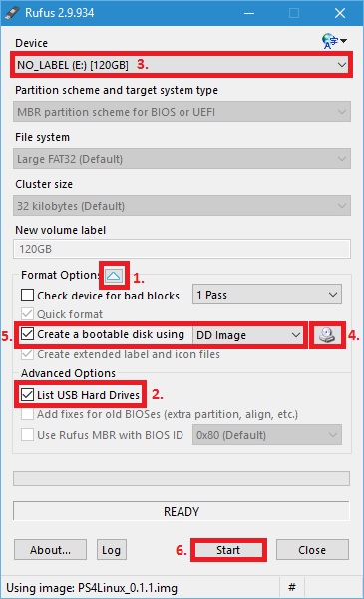This screenshot has height=599, width=364.
Task: Click the Start button
Action: 228,550
